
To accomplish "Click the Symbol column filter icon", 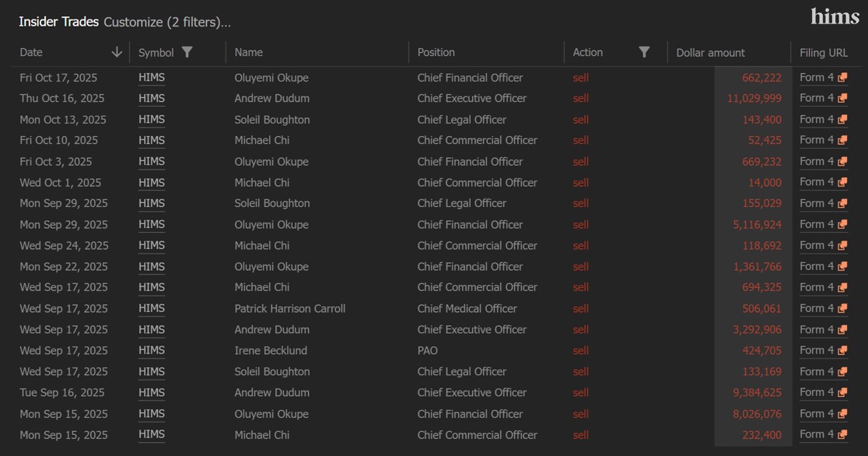I will pos(187,52).
